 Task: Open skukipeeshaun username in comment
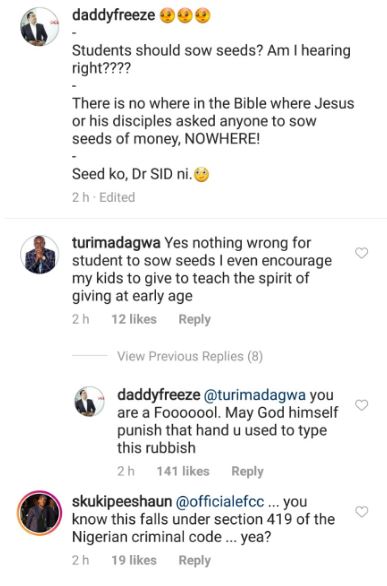(122, 502)
